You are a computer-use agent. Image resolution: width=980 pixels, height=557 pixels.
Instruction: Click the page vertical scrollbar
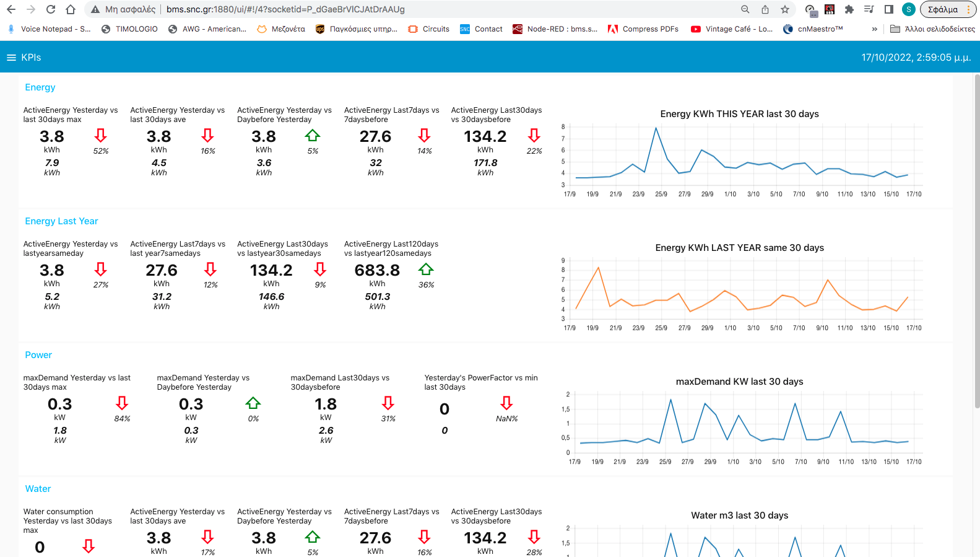click(x=977, y=242)
